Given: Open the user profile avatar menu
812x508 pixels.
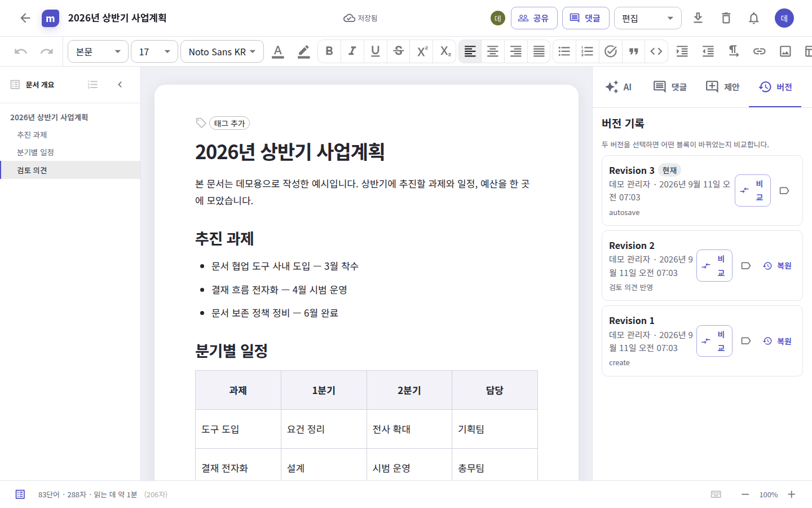Looking at the screenshot, I should (x=784, y=18).
